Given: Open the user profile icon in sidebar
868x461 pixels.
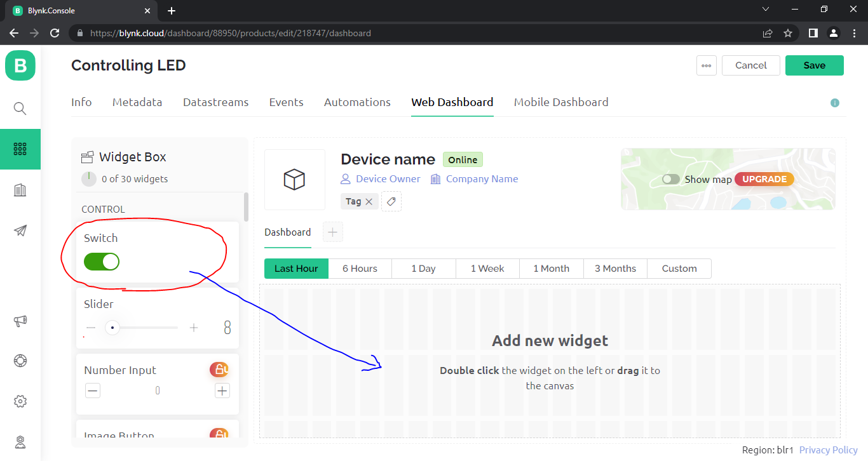Looking at the screenshot, I should (20, 442).
